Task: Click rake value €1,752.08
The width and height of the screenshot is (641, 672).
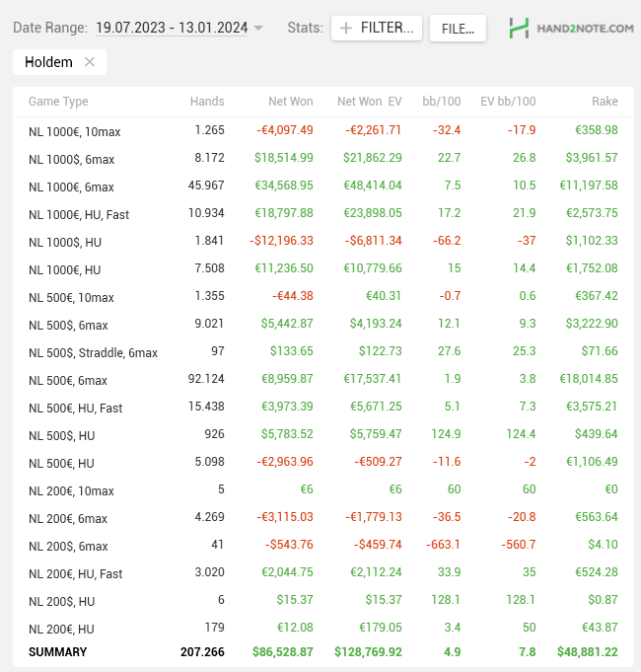Action: coord(592,268)
